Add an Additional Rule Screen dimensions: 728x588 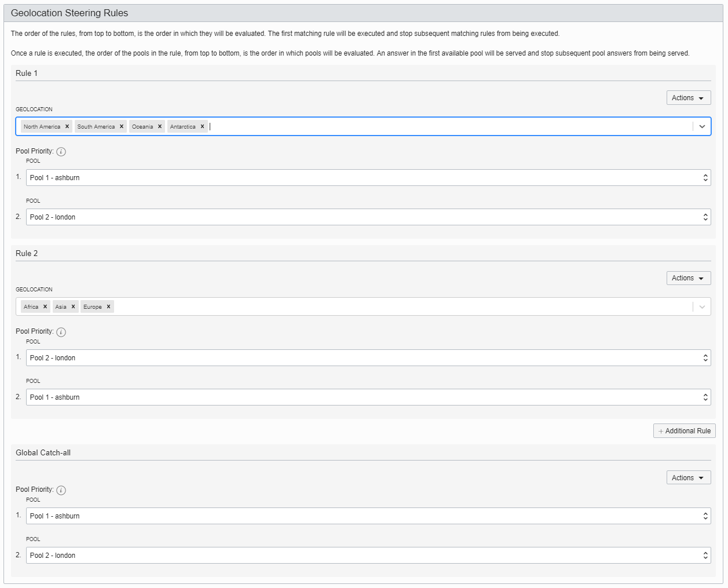click(685, 431)
